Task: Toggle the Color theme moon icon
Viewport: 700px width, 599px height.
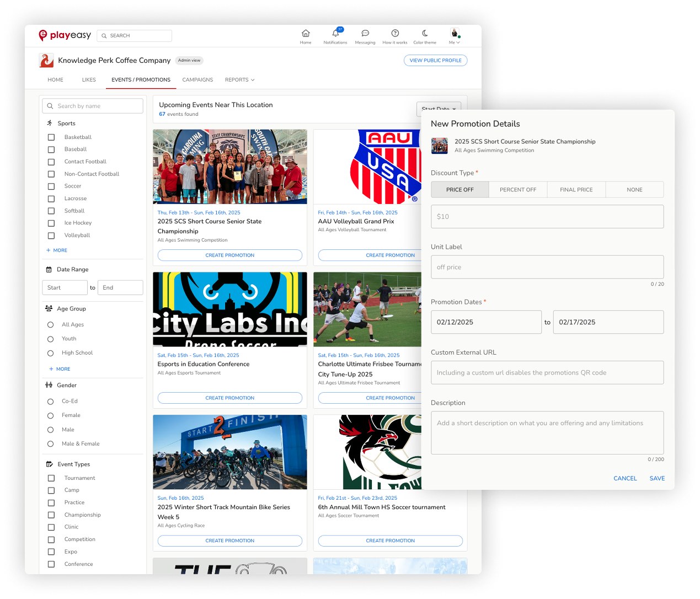Action: [x=425, y=34]
